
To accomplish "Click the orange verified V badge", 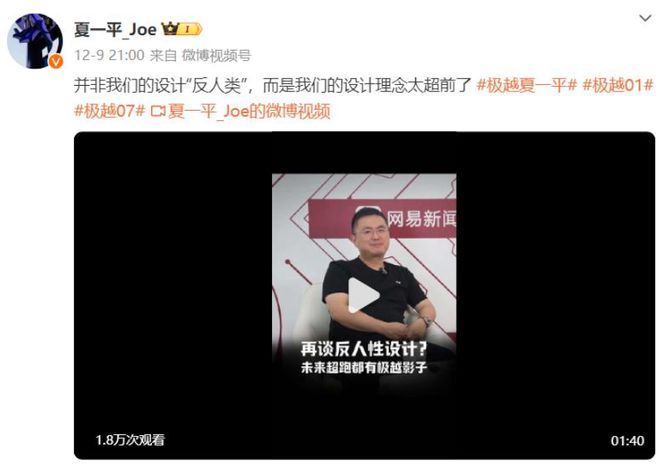I will pos(56,61).
